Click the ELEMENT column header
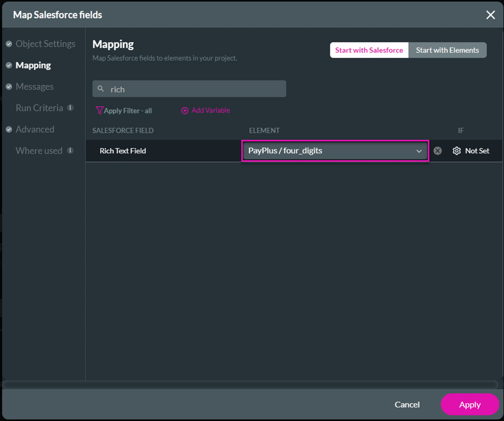The width and height of the screenshot is (504, 421). click(264, 130)
